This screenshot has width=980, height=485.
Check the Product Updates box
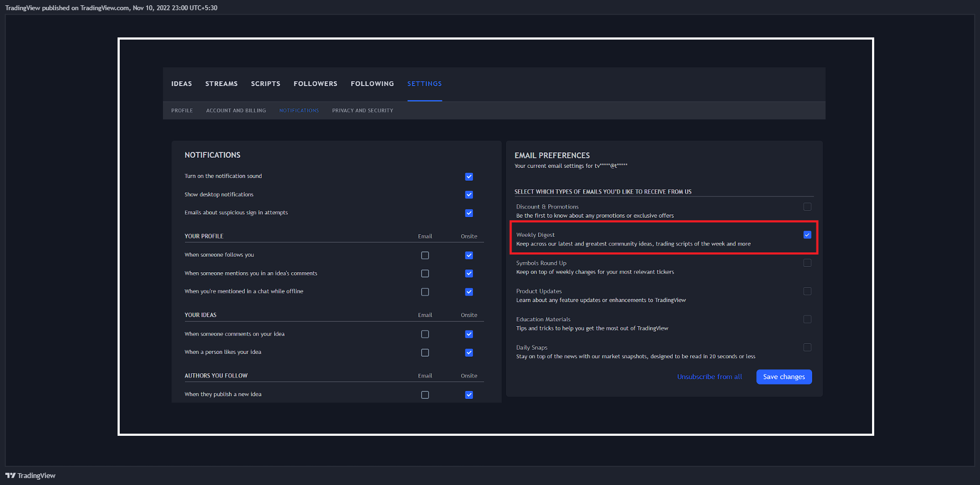click(x=807, y=291)
